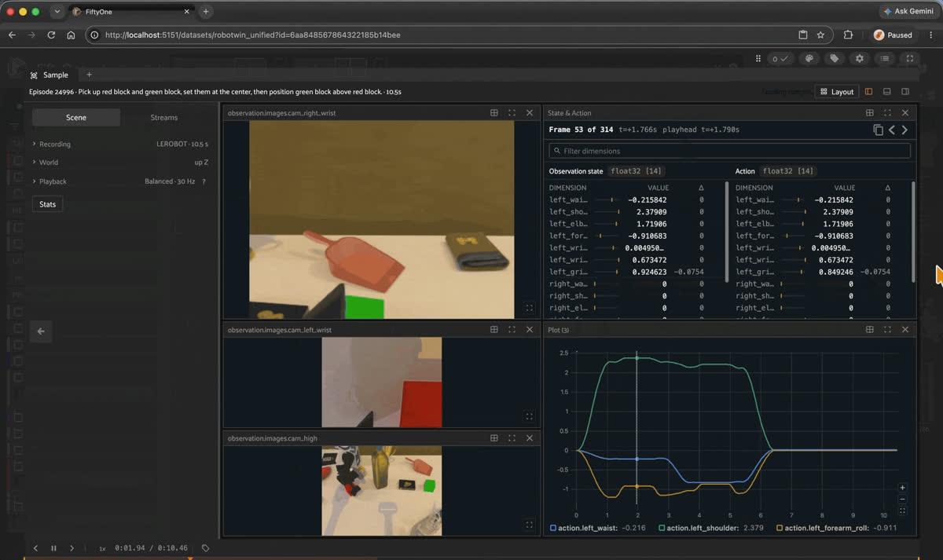Screen dimensions: 943x560
Task: Close the cam_right_wrist panel
Action: tap(530, 113)
